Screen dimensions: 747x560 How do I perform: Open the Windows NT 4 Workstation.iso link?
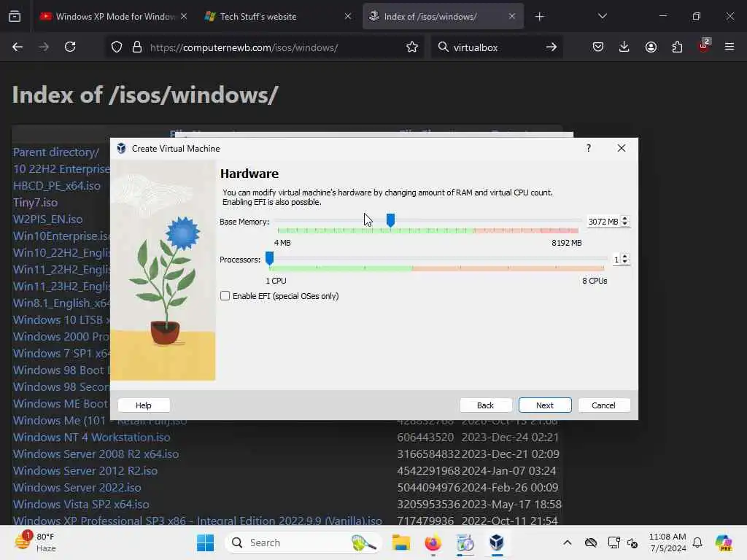click(91, 437)
